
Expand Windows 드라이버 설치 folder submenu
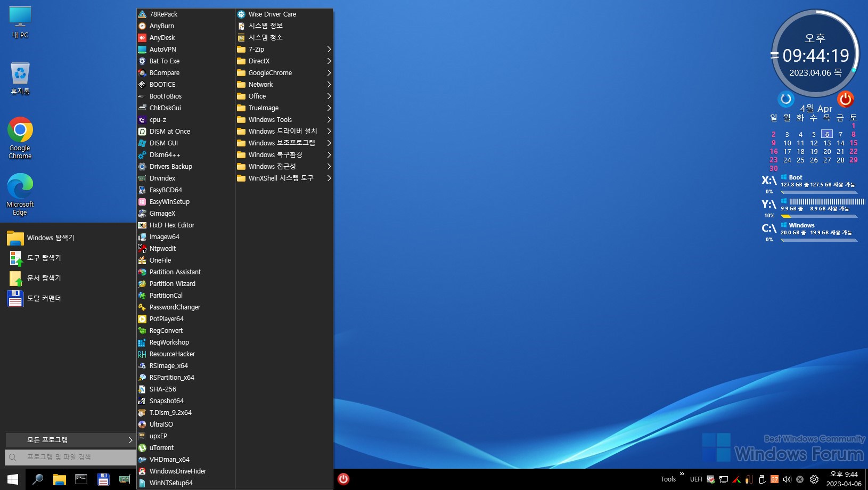[284, 132]
